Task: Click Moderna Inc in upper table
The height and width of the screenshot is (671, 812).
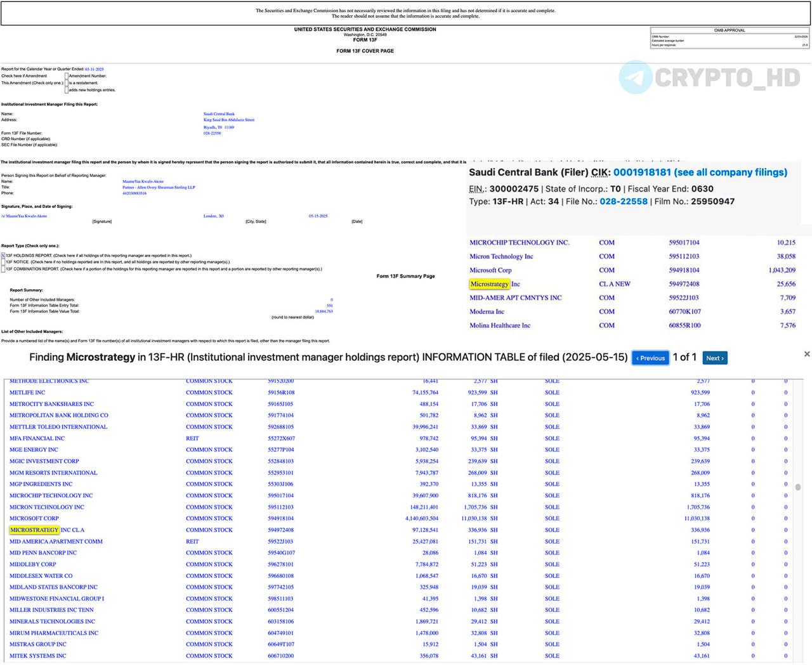Action: tap(487, 312)
